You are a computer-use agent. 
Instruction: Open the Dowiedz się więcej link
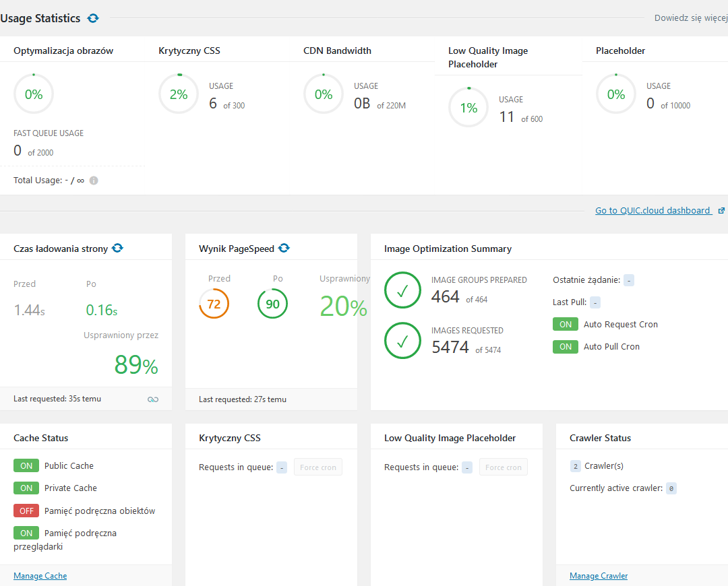[691, 18]
